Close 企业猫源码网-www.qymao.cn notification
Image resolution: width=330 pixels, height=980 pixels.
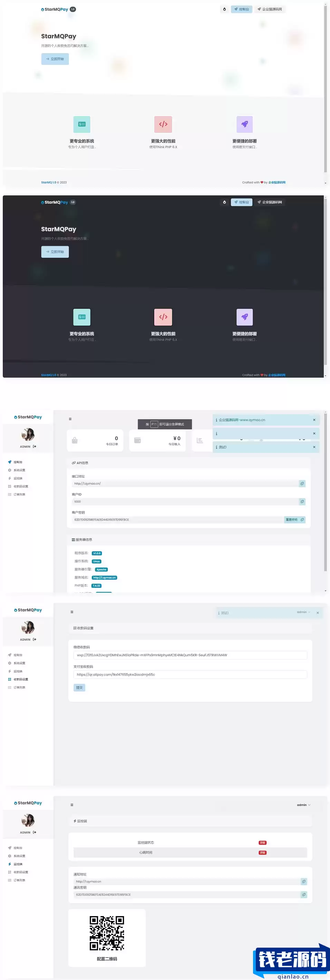(x=314, y=420)
